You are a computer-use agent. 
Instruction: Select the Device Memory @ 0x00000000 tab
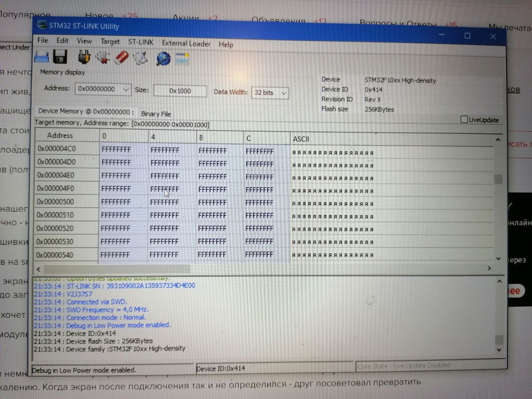pyautogui.click(x=86, y=111)
